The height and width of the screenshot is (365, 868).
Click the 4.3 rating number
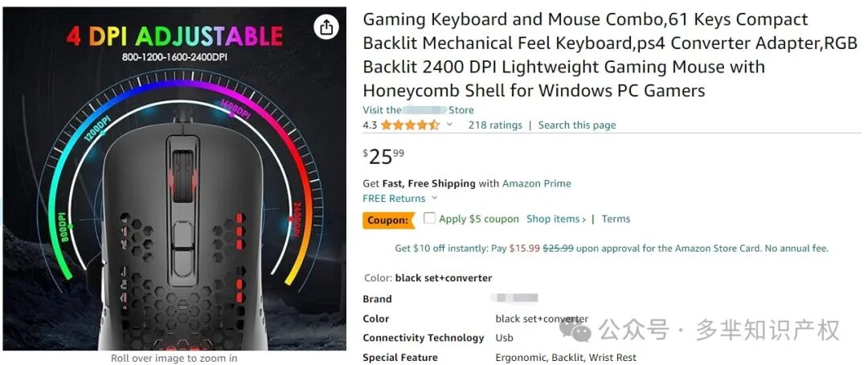[370, 125]
